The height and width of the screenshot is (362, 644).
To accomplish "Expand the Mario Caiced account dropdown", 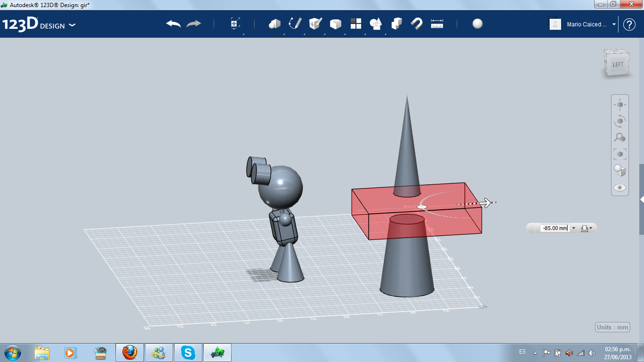I will (x=614, y=25).
